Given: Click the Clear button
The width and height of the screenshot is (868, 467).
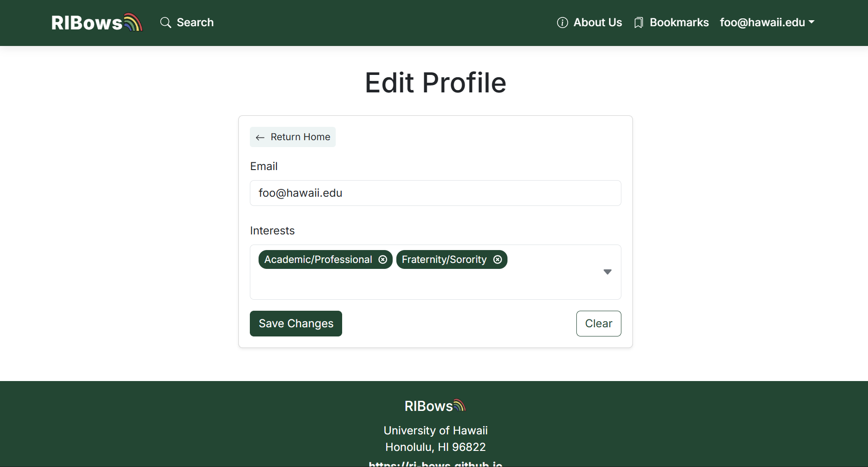Looking at the screenshot, I should tap(598, 324).
